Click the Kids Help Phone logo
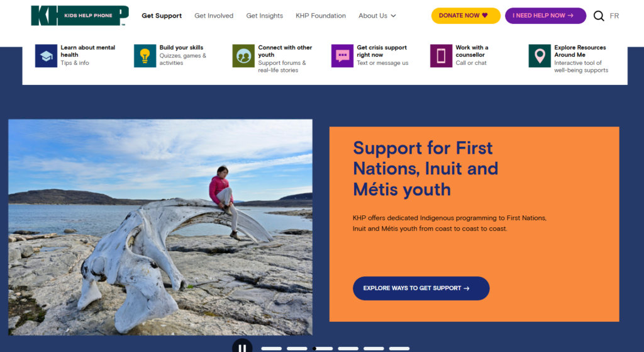Screen dimensions: 644x352 point(80,16)
